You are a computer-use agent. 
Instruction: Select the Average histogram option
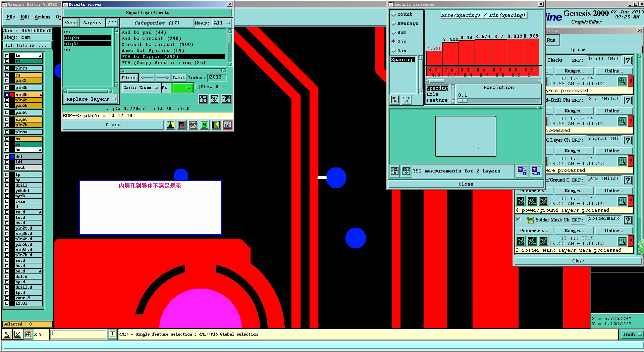pyautogui.click(x=394, y=23)
